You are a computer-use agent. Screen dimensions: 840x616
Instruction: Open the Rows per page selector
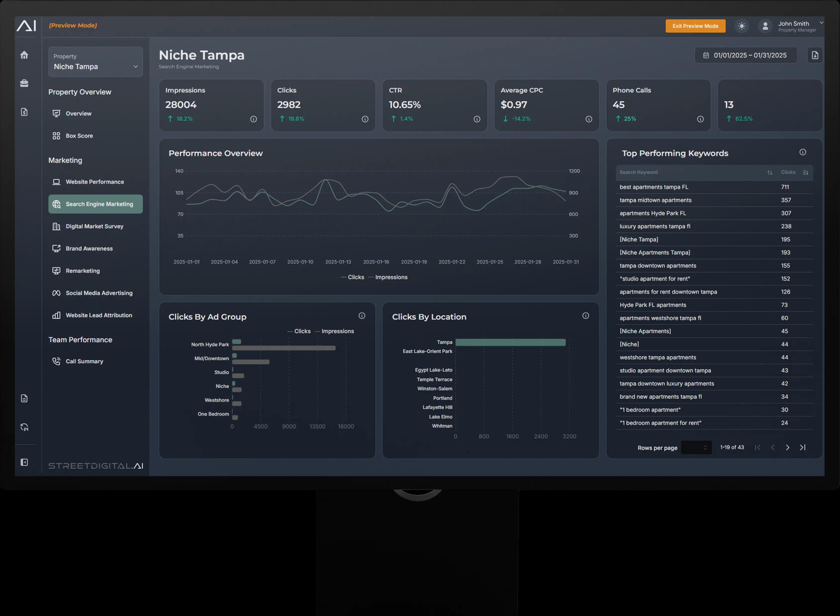[x=696, y=448]
